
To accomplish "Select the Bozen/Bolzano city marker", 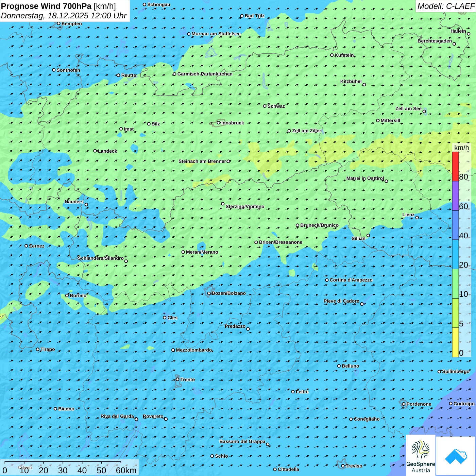I will [x=209, y=293].
